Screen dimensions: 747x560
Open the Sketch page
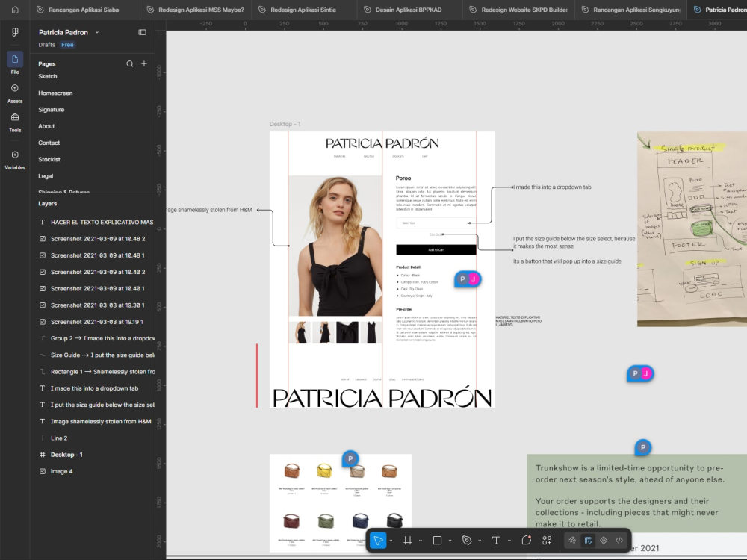point(48,76)
